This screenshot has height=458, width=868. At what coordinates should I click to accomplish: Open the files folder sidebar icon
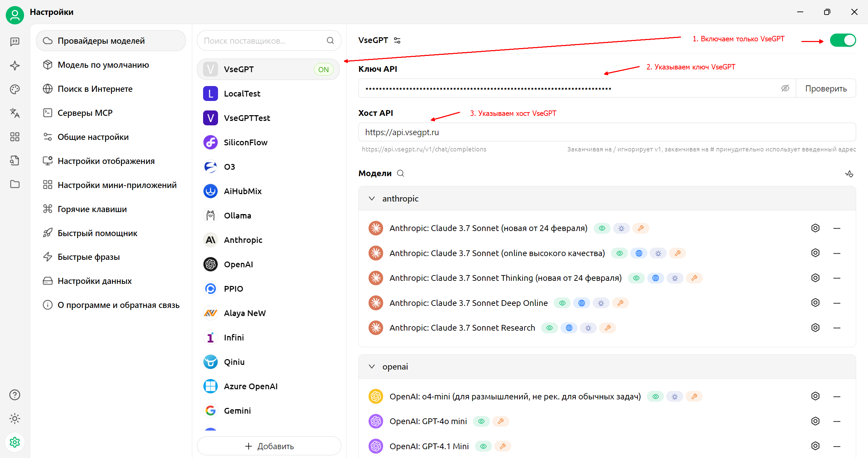(x=15, y=184)
